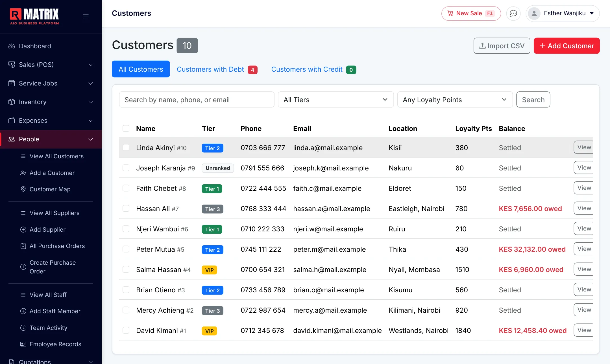Click the All Purchase Orders clipboard icon
This screenshot has height=364, width=610.
pyautogui.click(x=23, y=246)
